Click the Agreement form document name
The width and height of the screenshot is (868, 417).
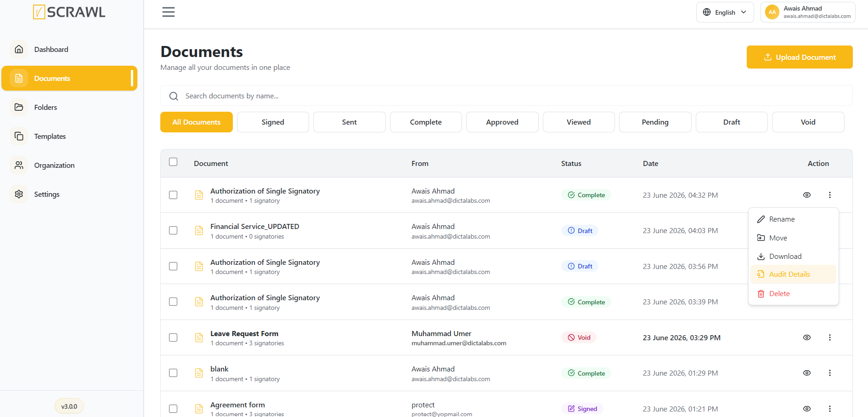(237, 405)
